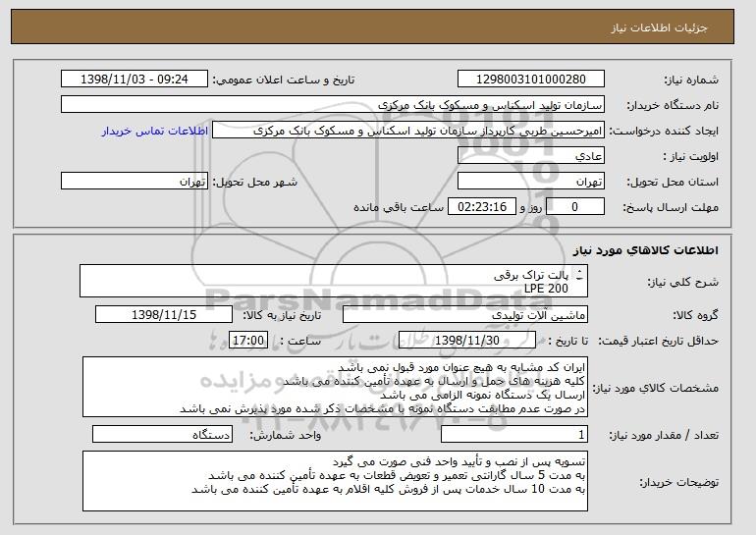Viewport: 756px width, 535px height.
Task: Click the label شماره نیاز
Action: [691, 80]
